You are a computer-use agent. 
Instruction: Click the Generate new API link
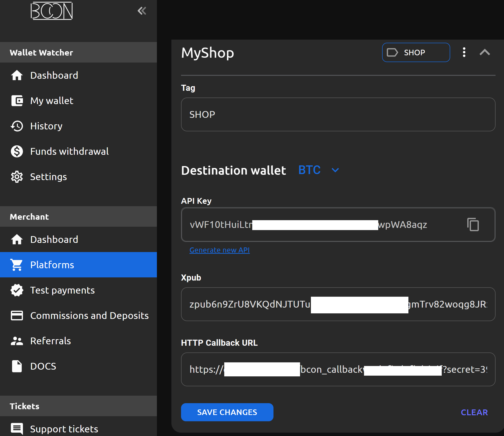[219, 250]
